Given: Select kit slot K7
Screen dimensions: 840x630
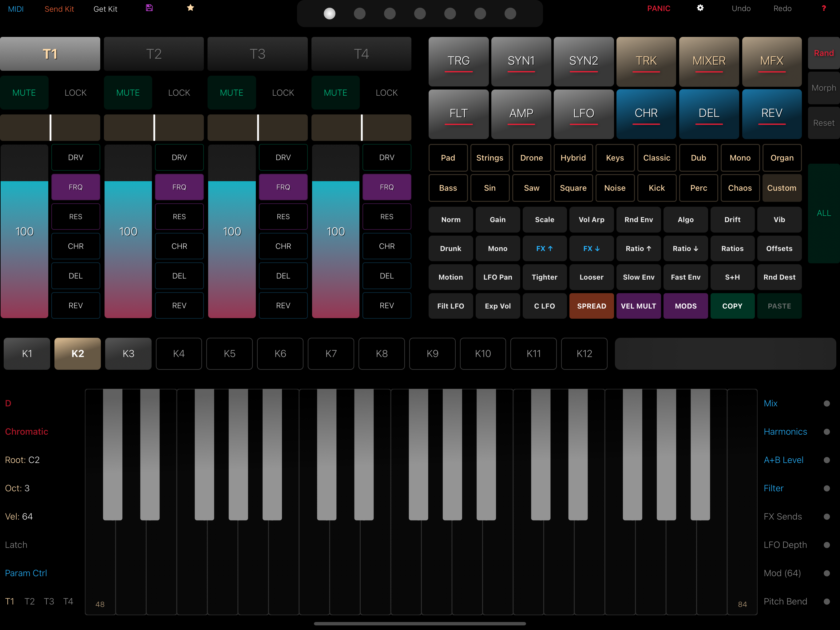Looking at the screenshot, I should (331, 354).
